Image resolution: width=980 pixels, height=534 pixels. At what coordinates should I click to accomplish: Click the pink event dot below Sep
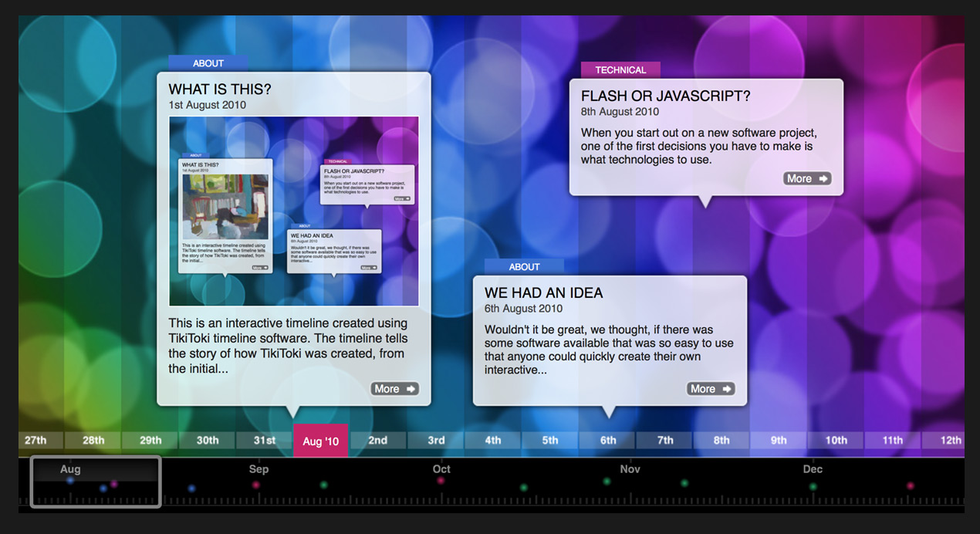coord(255,485)
